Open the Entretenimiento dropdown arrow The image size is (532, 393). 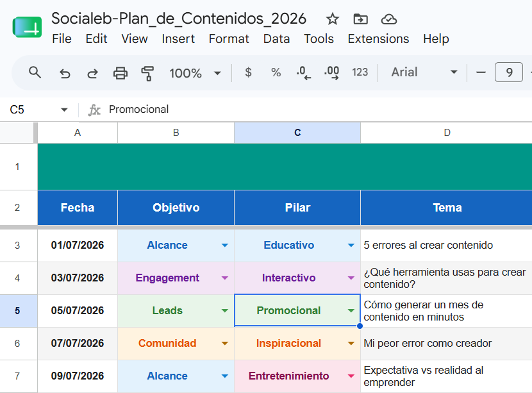(351, 376)
